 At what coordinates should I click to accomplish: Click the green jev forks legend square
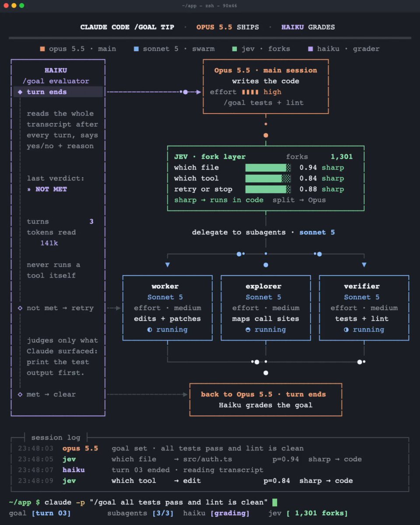pyautogui.click(x=235, y=49)
